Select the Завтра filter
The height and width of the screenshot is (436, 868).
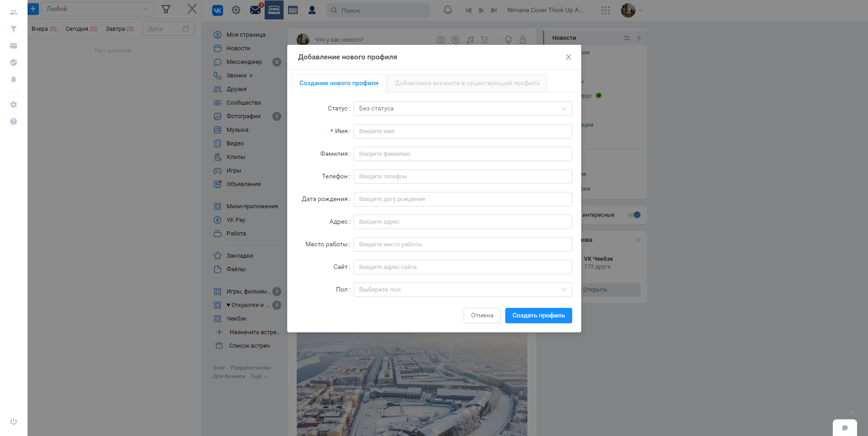click(x=120, y=29)
